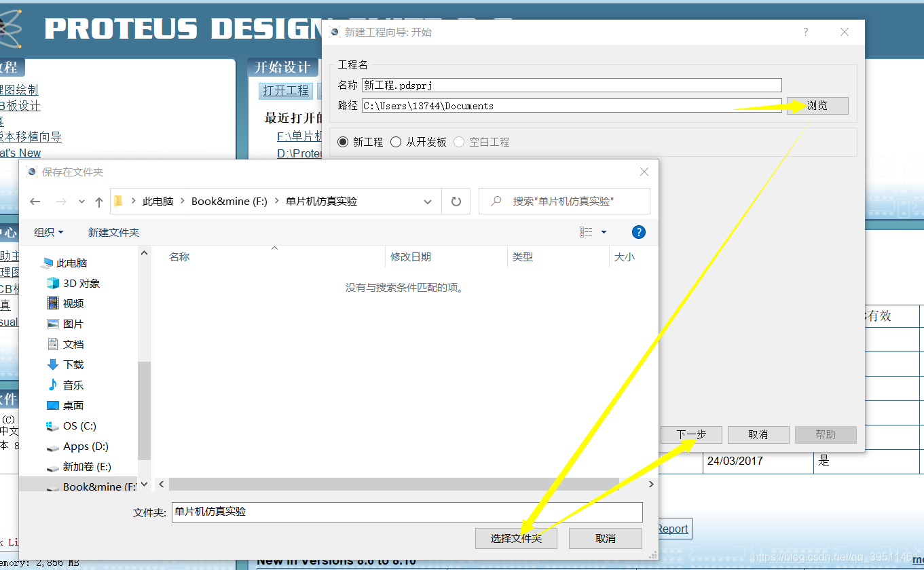Viewport: 924px width, 570px height.
Task: Click 此电脑 in the address breadcrumb
Action: (x=158, y=202)
